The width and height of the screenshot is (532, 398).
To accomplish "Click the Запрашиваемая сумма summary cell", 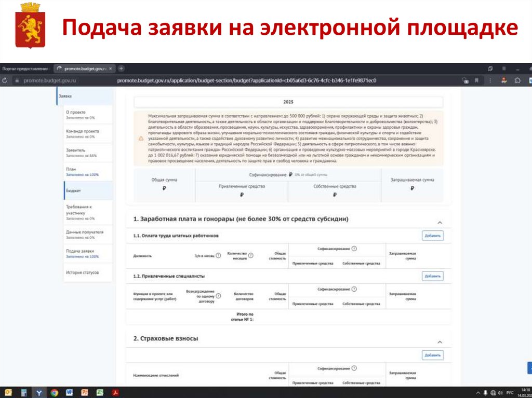I will [412, 184].
